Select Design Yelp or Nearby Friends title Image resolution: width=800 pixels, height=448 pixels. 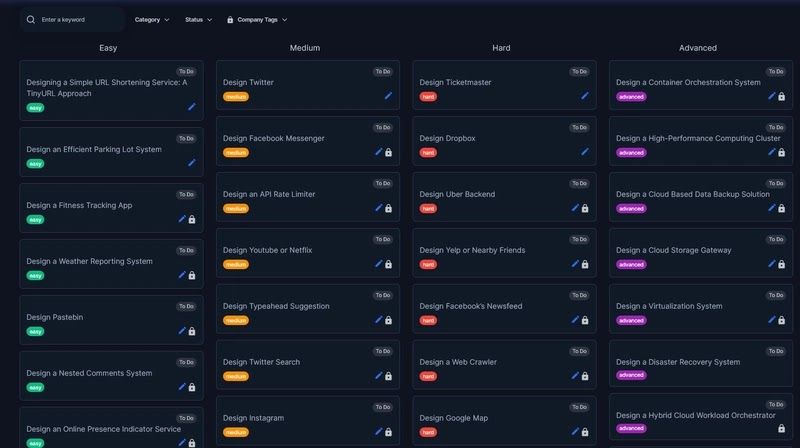pos(472,250)
